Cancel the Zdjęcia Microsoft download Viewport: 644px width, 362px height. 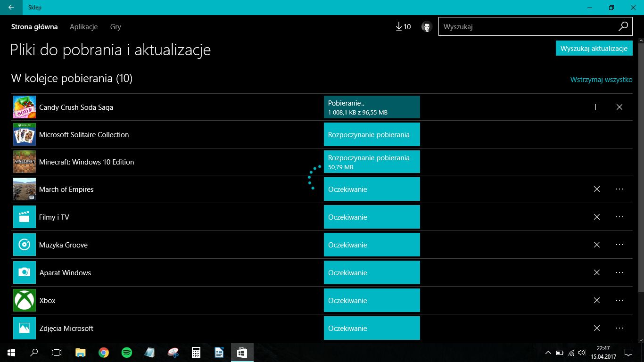(x=597, y=328)
